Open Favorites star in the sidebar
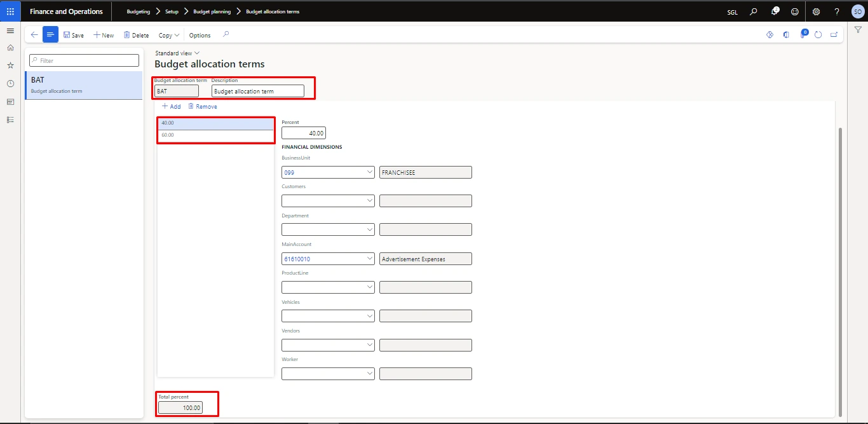The image size is (868, 424). point(10,65)
